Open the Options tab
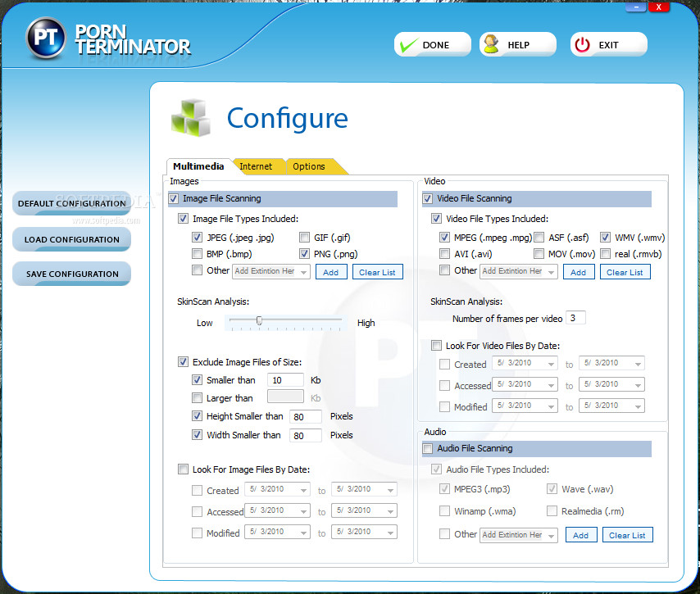 click(x=309, y=166)
